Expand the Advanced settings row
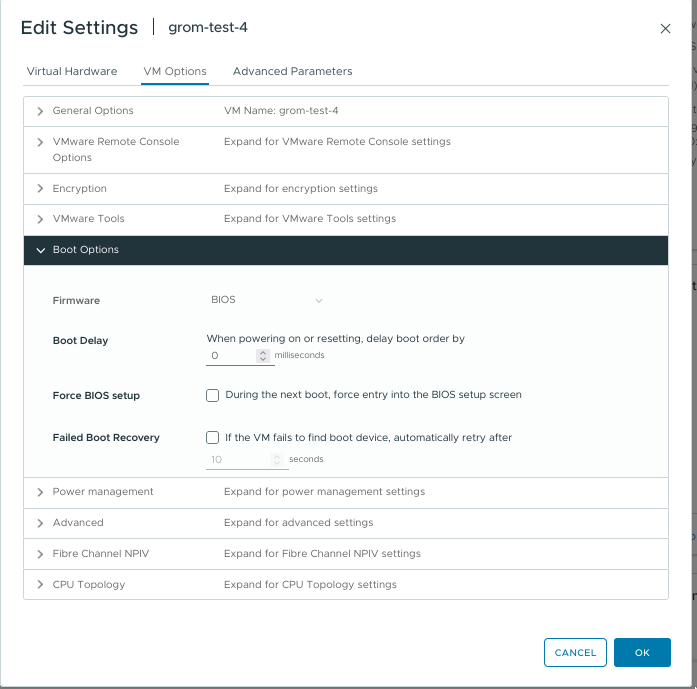 point(40,523)
